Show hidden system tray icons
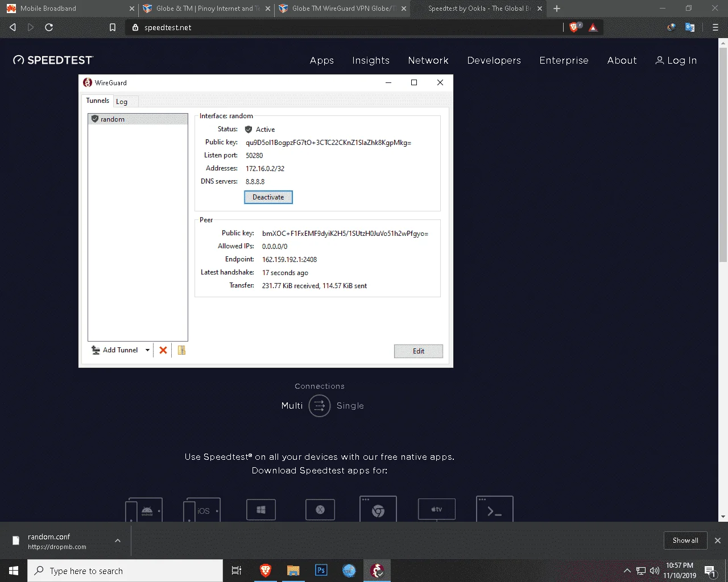The image size is (728, 582). (x=627, y=571)
